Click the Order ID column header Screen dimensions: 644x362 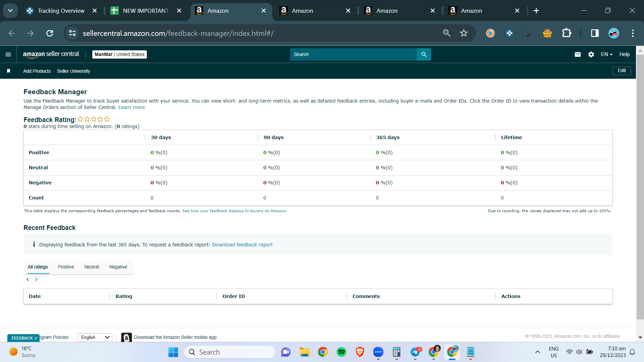pyautogui.click(x=234, y=296)
